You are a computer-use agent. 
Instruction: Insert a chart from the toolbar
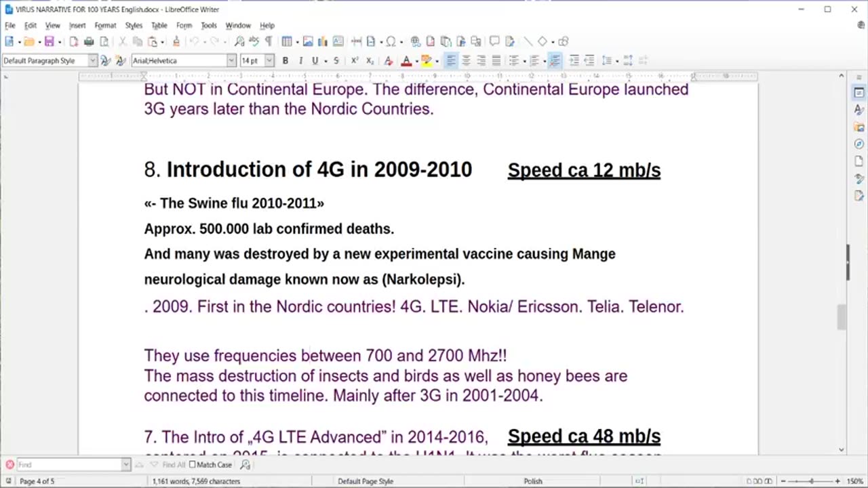click(x=323, y=41)
